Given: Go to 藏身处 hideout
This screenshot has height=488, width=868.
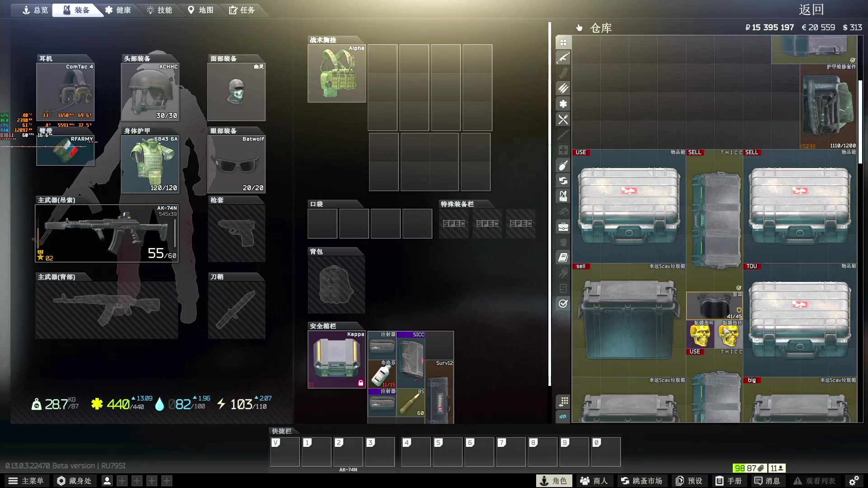Looking at the screenshot, I should tap(74, 481).
